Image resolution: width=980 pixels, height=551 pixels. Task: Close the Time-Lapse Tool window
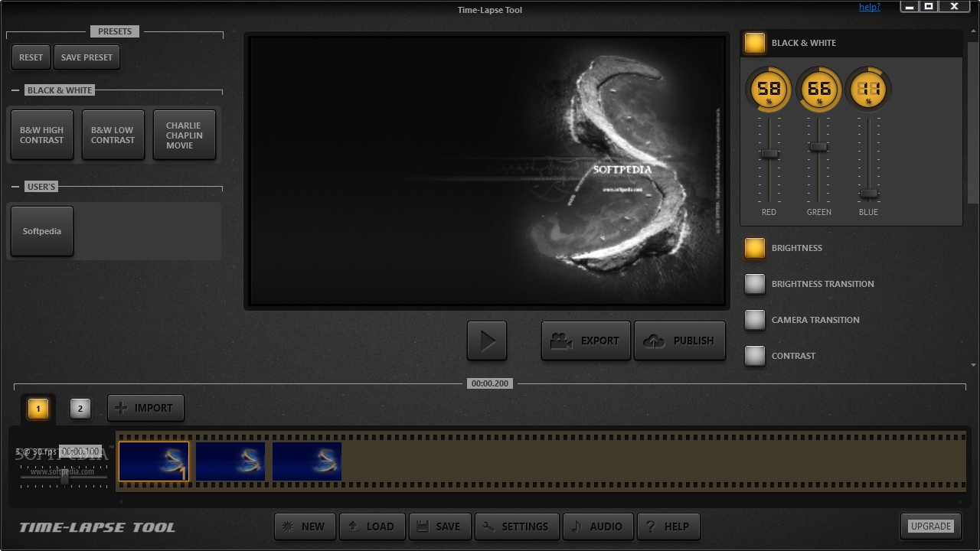tap(954, 7)
